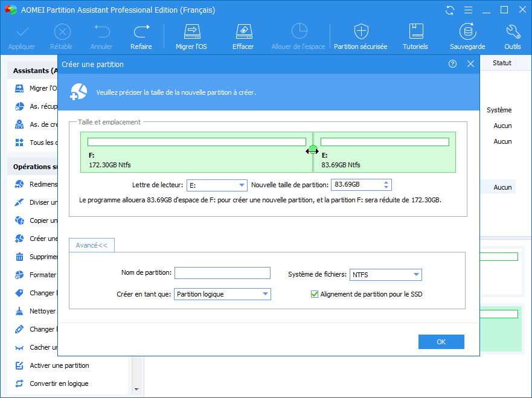The image size is (532, 398).
Task: Open the Créer en tant que dropdown
Action: pos(222,294)
